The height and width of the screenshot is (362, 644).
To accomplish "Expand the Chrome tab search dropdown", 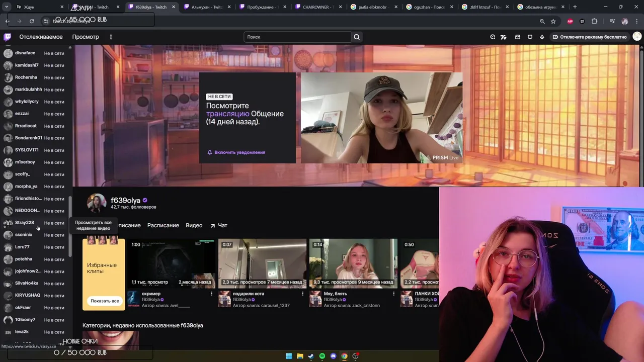I will 7,7.
